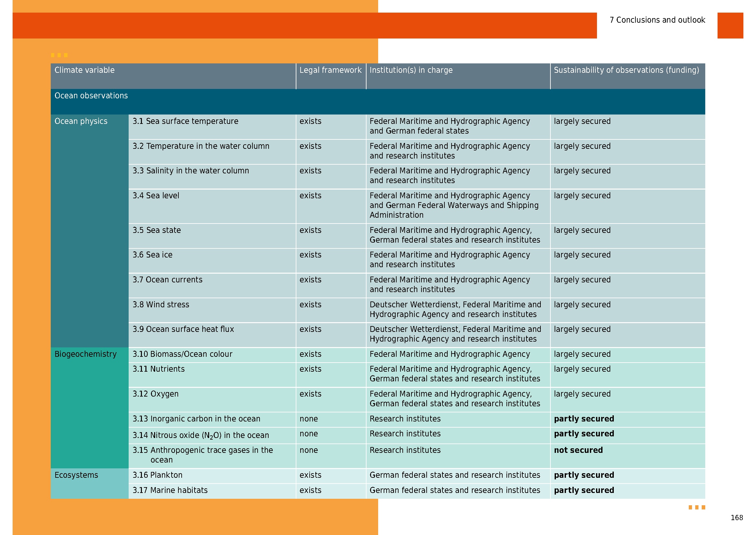Select institution text in Biomass/Ocean colour row
Screen dimensions: 756x535
[x=450, y=354]
